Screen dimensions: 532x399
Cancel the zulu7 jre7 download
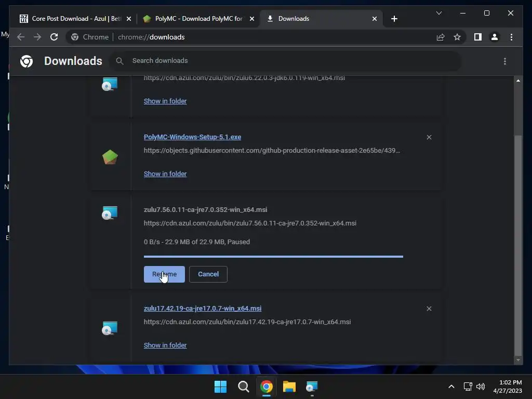pos(208,274)
